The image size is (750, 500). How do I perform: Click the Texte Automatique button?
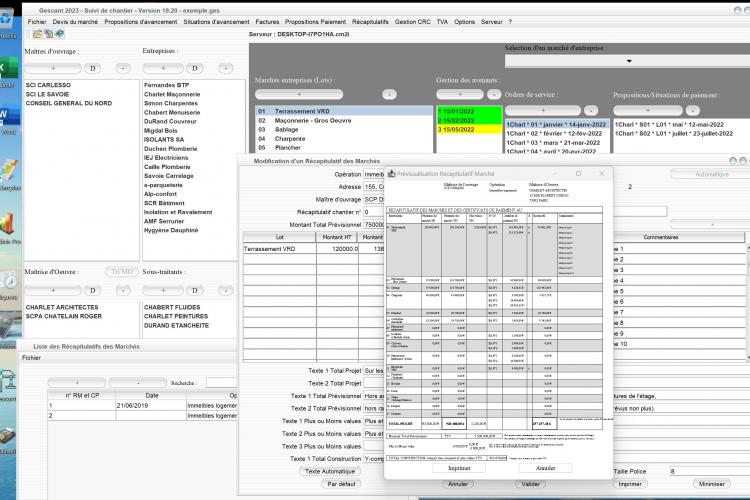330,471
